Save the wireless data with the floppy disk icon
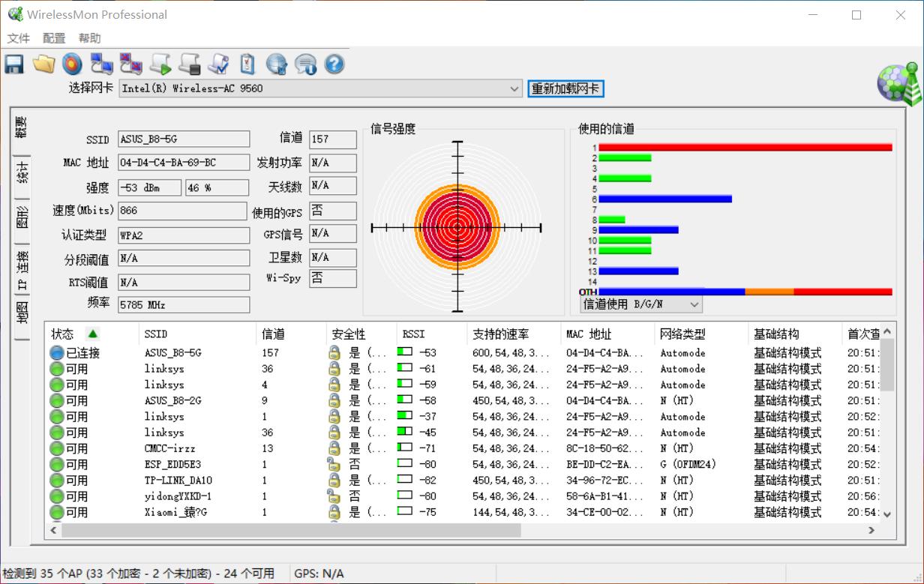This screenshot has width=924, height=584. tap(13, 64)
